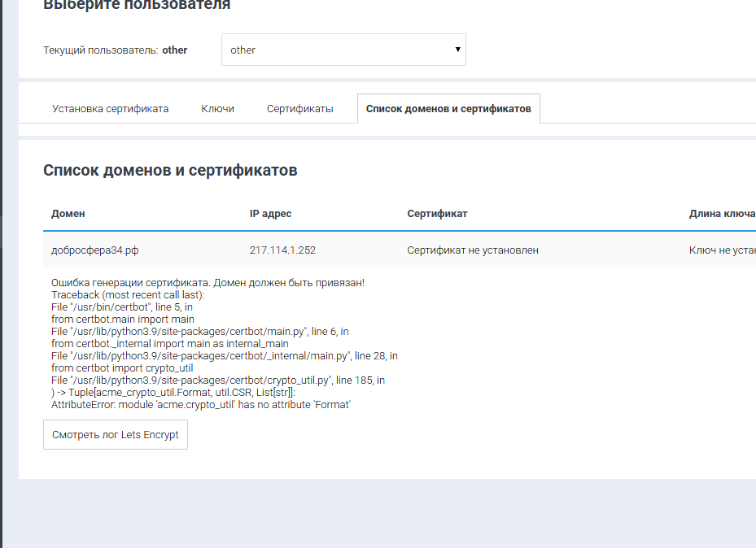Screen dimensions: 756x548
Task: Click the IP address 217.114.1.252 cell
Action: [x=282, y=250]
